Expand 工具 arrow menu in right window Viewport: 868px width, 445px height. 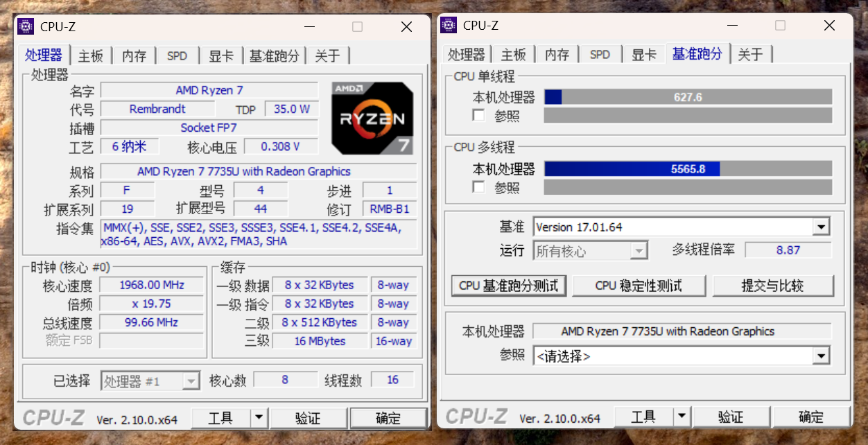point(682,417)
